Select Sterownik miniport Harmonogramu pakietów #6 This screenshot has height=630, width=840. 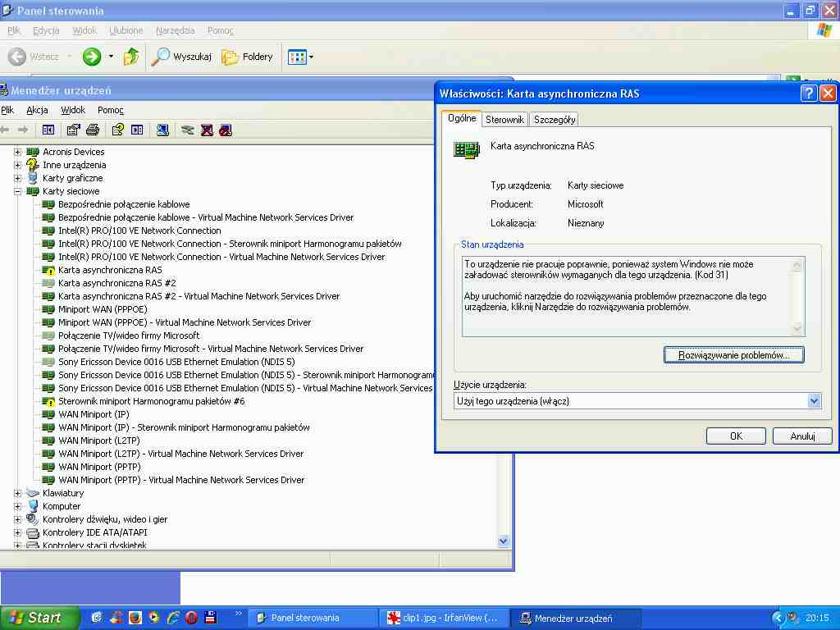coord(151,401)
